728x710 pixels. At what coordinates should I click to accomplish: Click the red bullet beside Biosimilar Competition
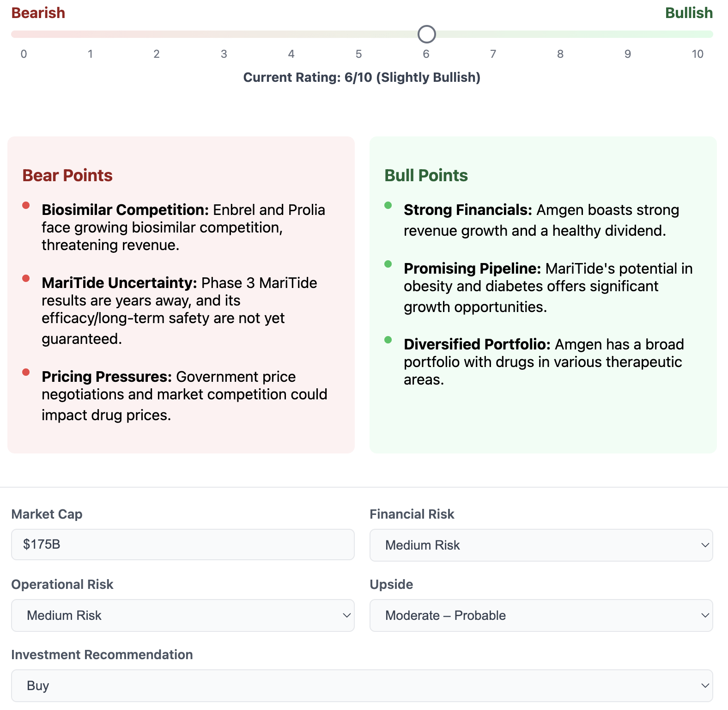(26, 205)
